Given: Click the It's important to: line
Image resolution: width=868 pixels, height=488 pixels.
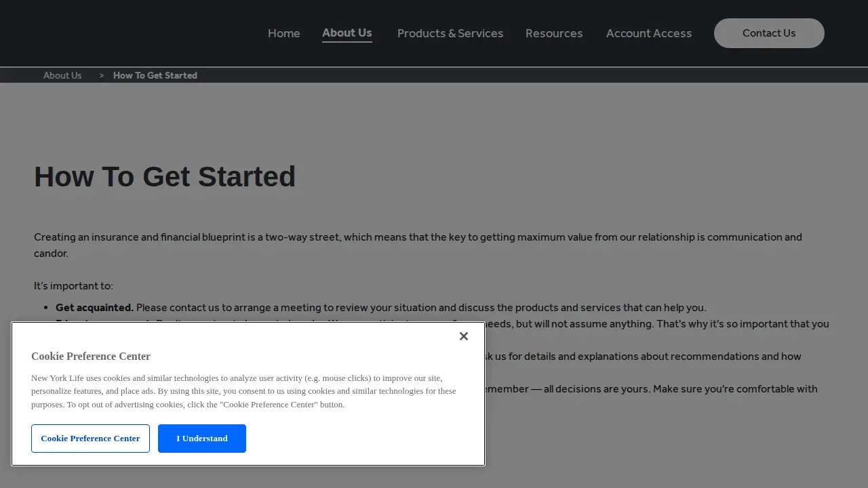Looking at the screenshot, I should click(74, 286).
